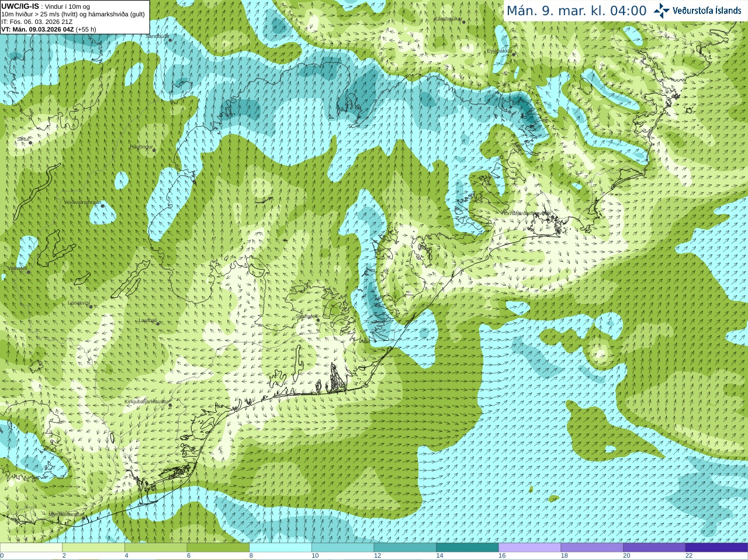Click the legend scale value 14

(x=439, y=556)
